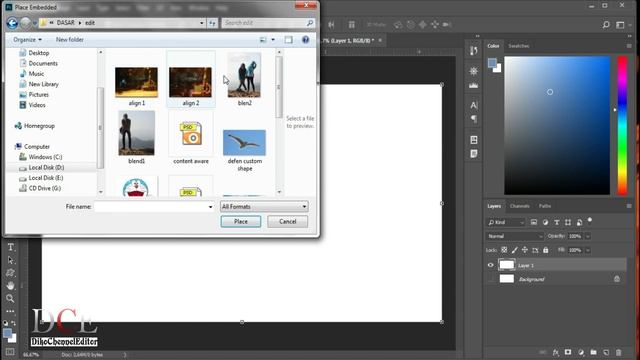This screenshot has height=360, width=640.
Task: Toggle the layer filtering on/off switch
Action: (590, 221)
